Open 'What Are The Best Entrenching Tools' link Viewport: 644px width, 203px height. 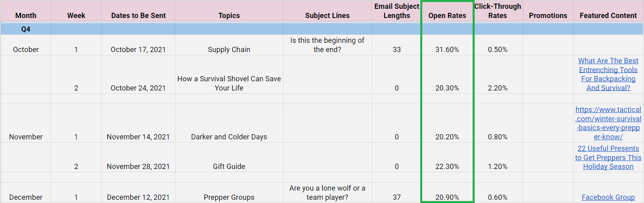(608, 74)
